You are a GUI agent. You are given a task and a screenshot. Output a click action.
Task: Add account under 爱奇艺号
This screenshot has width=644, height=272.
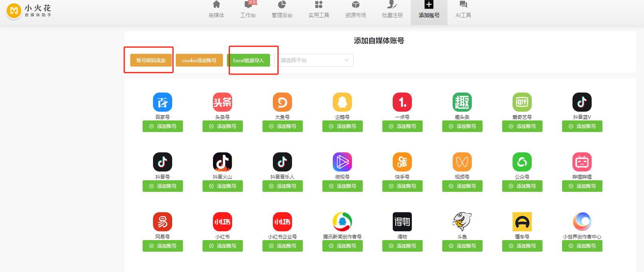tap(522, 126)
